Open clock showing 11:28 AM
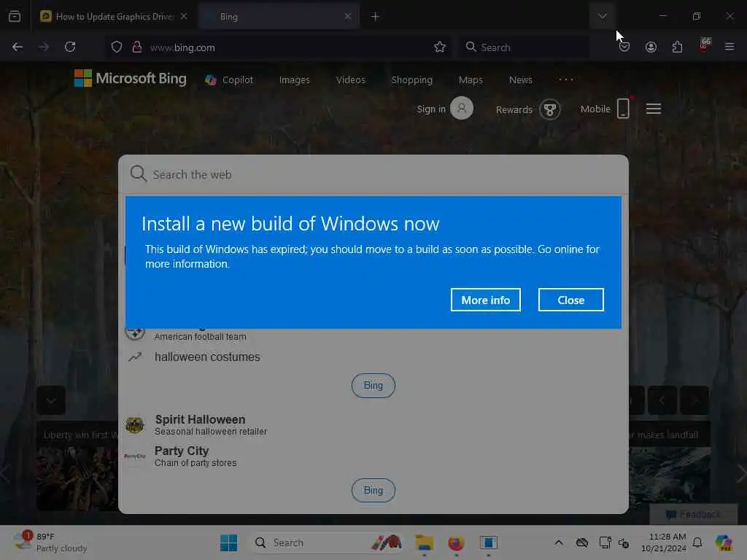This screenshot has width=747, height=560. tap(664, 542)
